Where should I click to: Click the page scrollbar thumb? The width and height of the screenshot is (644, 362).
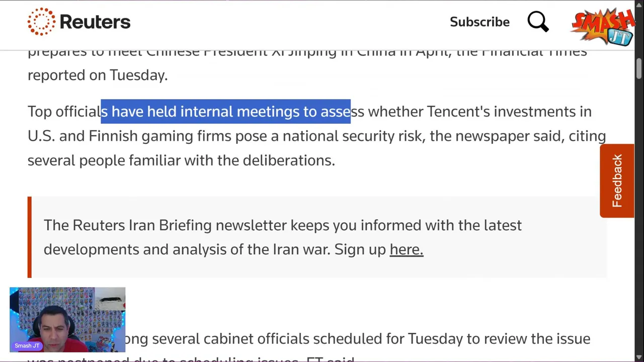pos(639,68)
